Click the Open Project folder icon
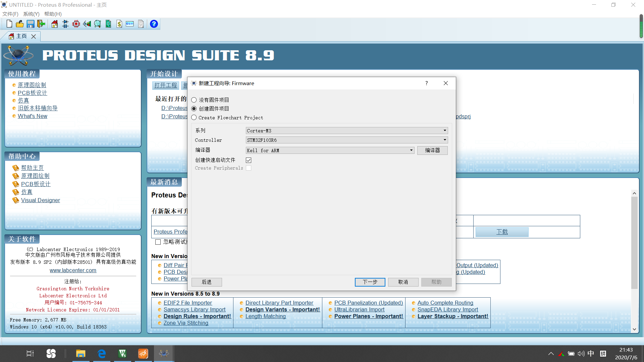 pyautogui.click(x=20, y=24)
